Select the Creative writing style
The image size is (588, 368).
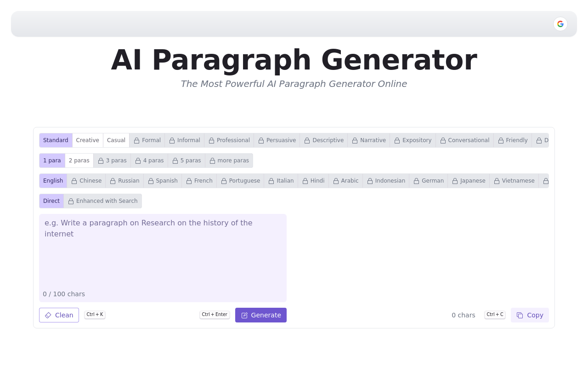point(87,140)
